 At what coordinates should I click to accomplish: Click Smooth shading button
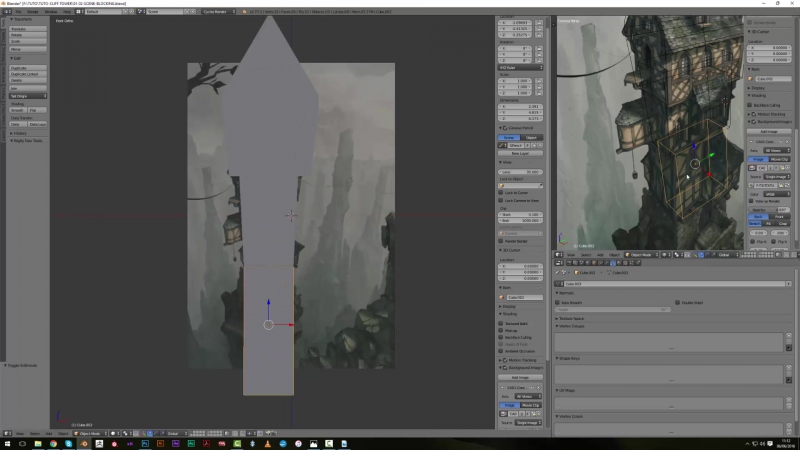pyautogui.click(x=18, y=110)
